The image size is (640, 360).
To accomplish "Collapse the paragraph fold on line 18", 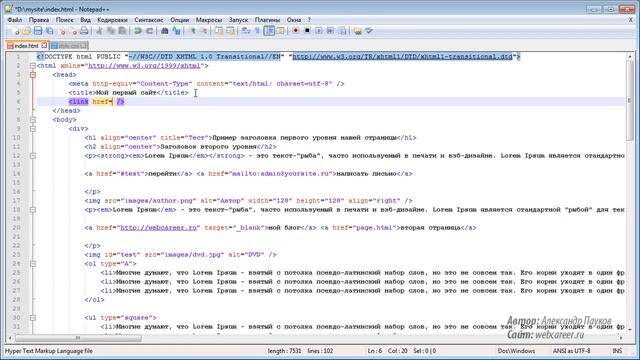I will [x=33, y=209].
